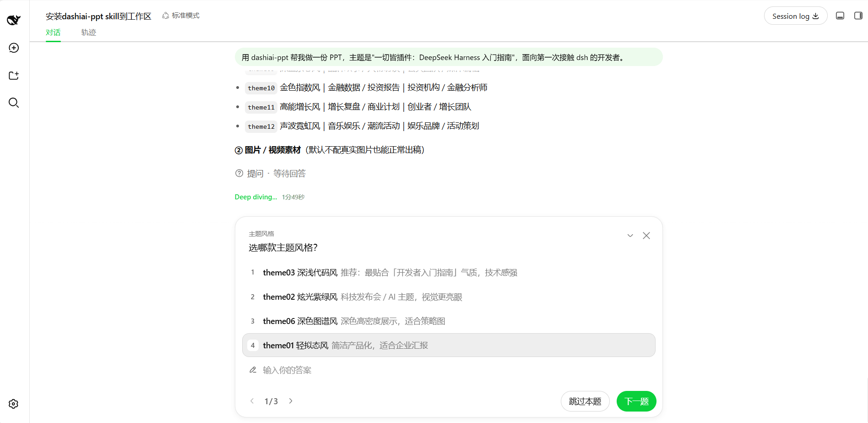Close the 主题风格 question card
This screenshot has width=868, height=423.
(646, 236)
